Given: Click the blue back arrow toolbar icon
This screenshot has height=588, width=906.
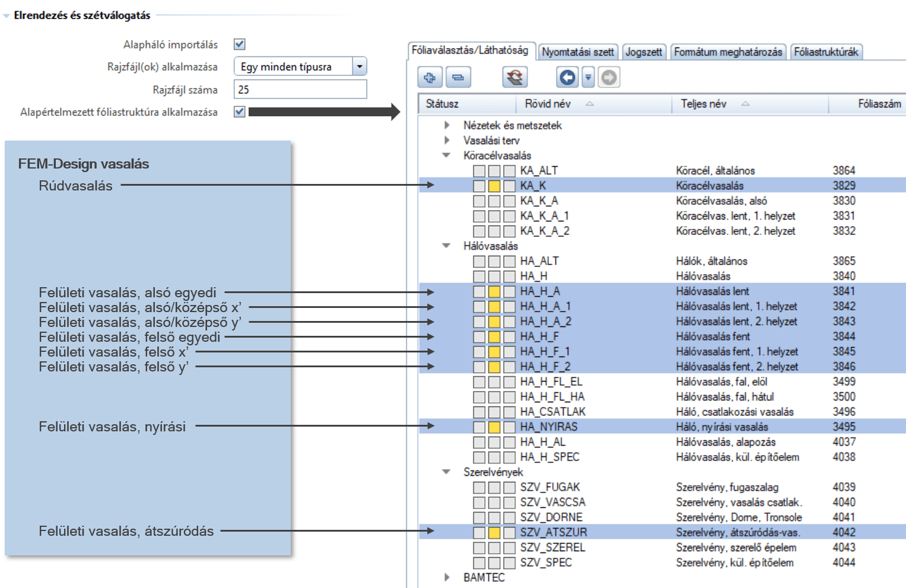Looking at the screenshot, I should pyautogui.click(x=568, y=77).
